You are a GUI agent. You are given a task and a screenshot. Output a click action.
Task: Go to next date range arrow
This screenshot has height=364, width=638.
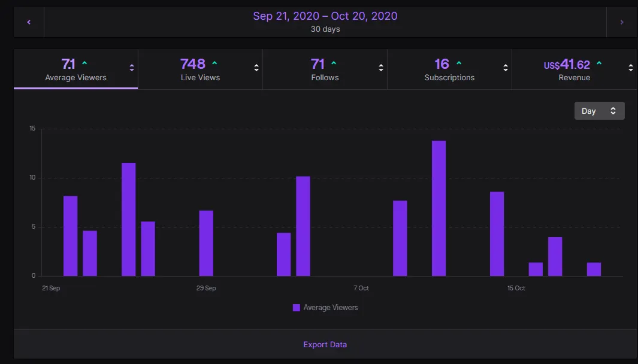(x=622, y=22)
